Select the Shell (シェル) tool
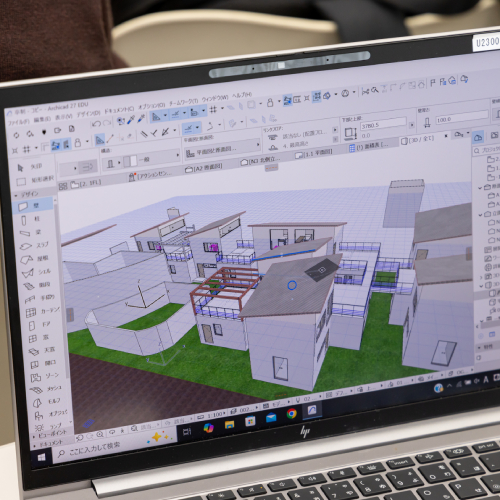This screenshot has width=500, height=500. coord(35,272)
